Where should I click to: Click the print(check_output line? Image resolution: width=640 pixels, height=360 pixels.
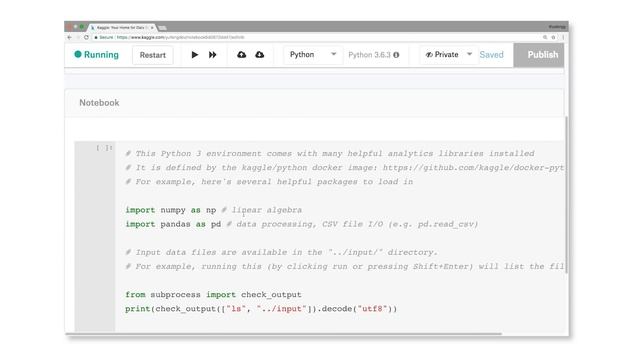[261, 309]
